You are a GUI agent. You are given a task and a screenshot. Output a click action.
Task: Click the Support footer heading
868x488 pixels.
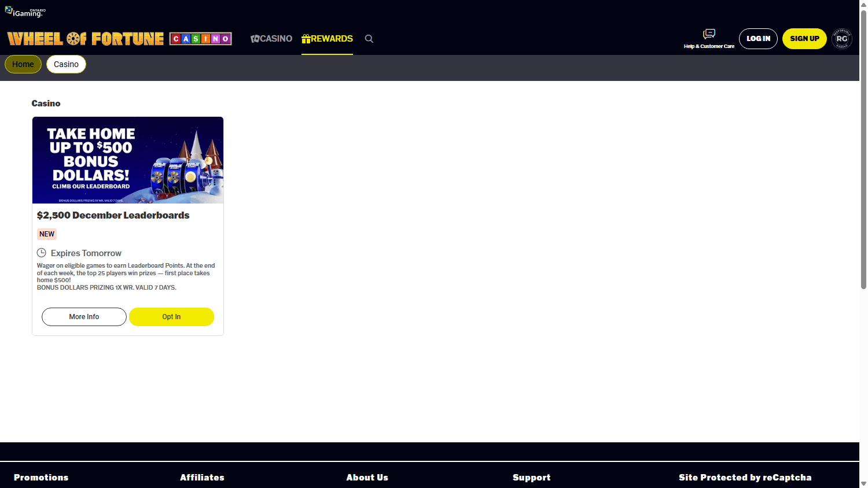point(531,478)
